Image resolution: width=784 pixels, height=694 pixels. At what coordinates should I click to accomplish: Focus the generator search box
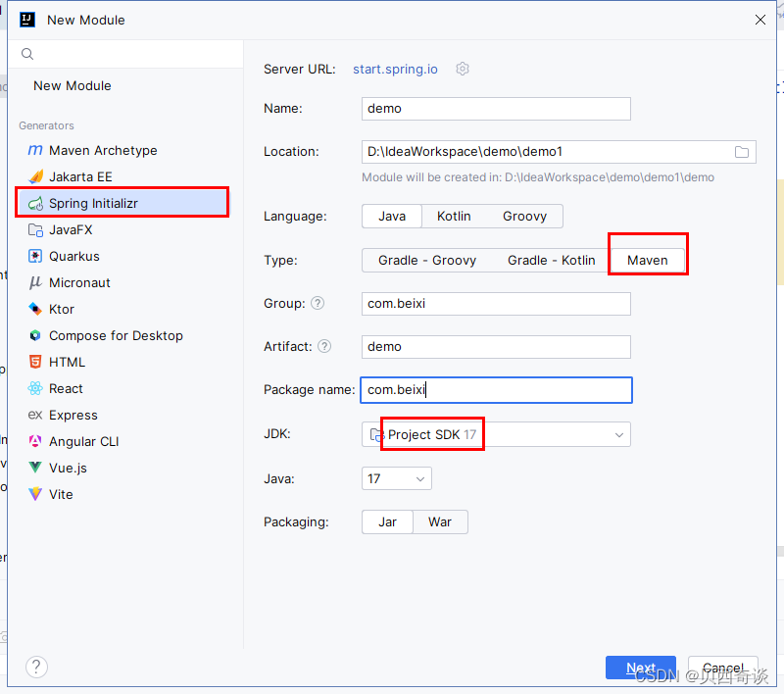coord(126,54)
